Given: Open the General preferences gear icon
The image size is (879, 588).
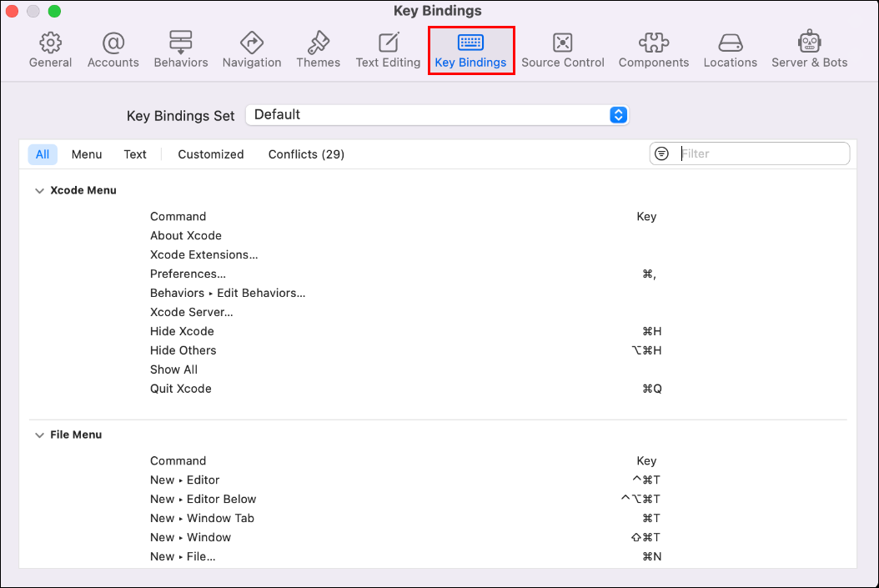Looking at the screenshot, I should coord(50,43).
